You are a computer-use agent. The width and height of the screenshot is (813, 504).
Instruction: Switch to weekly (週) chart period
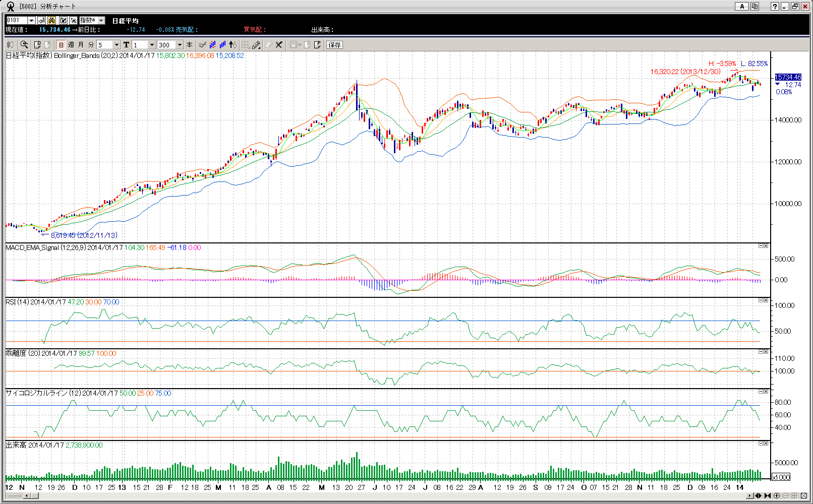[x=71, y=45]
